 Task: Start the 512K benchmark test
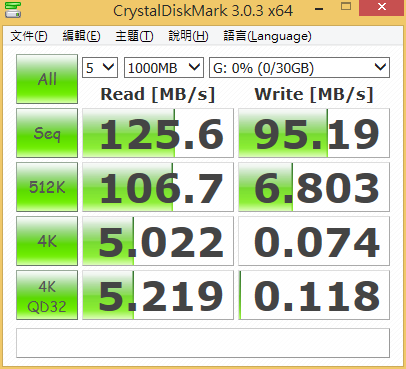click(47, 187)
